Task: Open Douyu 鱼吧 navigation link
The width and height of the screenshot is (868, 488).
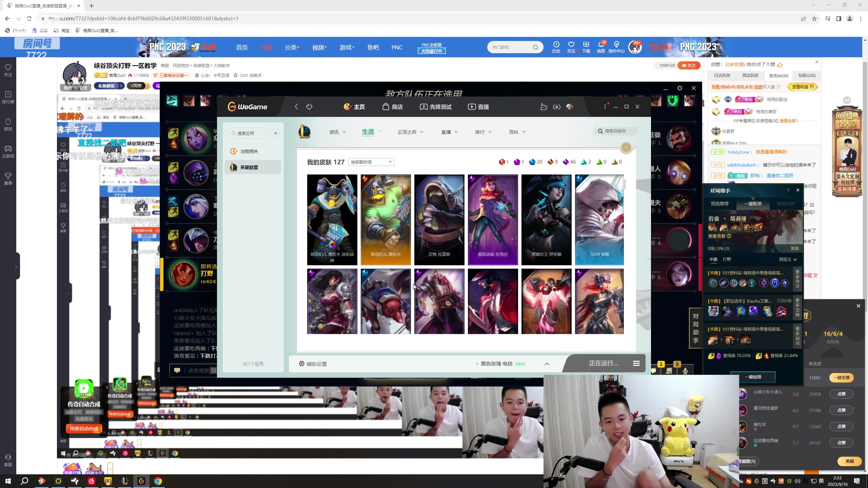Action: [x=373, y=47]
